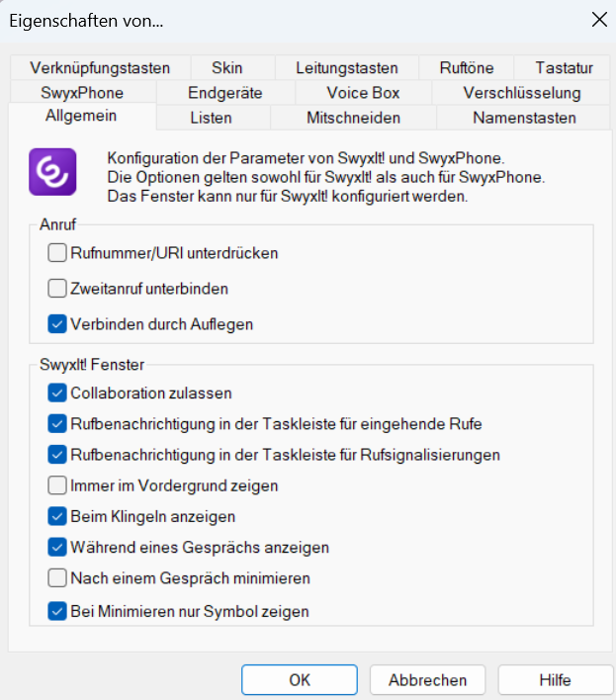Toggle Rufbenachrichtigung für eingehende Rufe
This screenshot has width=616, height=700.
(x=57, y=424)
